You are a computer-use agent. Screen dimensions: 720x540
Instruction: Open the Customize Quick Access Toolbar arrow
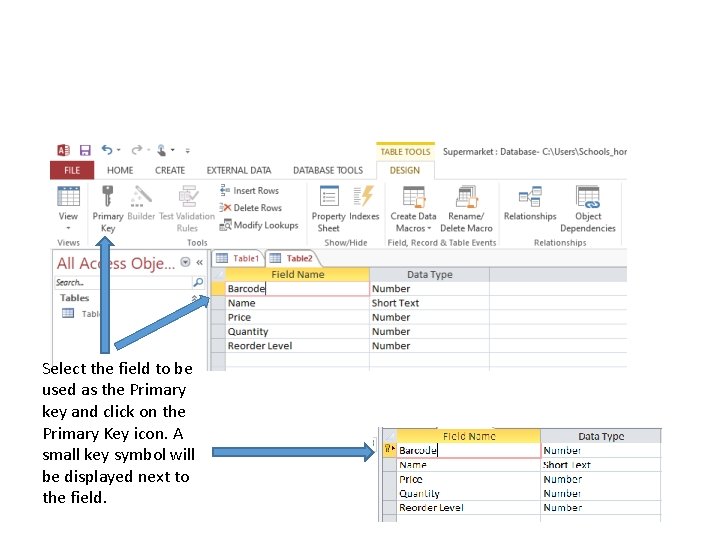187,150
